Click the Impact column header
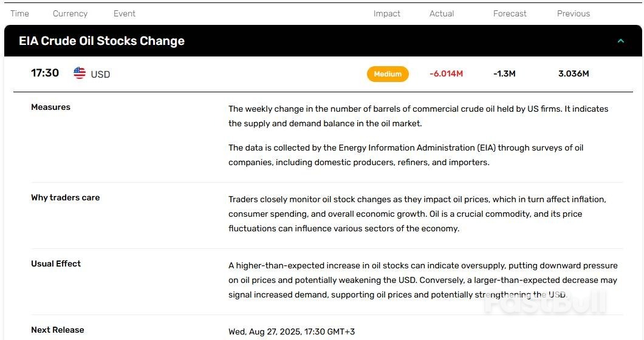Screen dimensions: 644x340 pyautogui.click(x=387, y=13)
